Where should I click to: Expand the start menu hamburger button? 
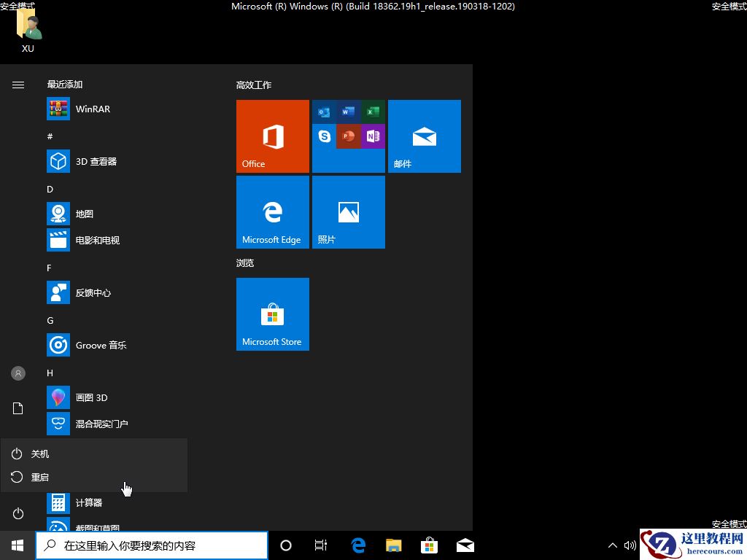pyautogui.click(x=18, y=85)
